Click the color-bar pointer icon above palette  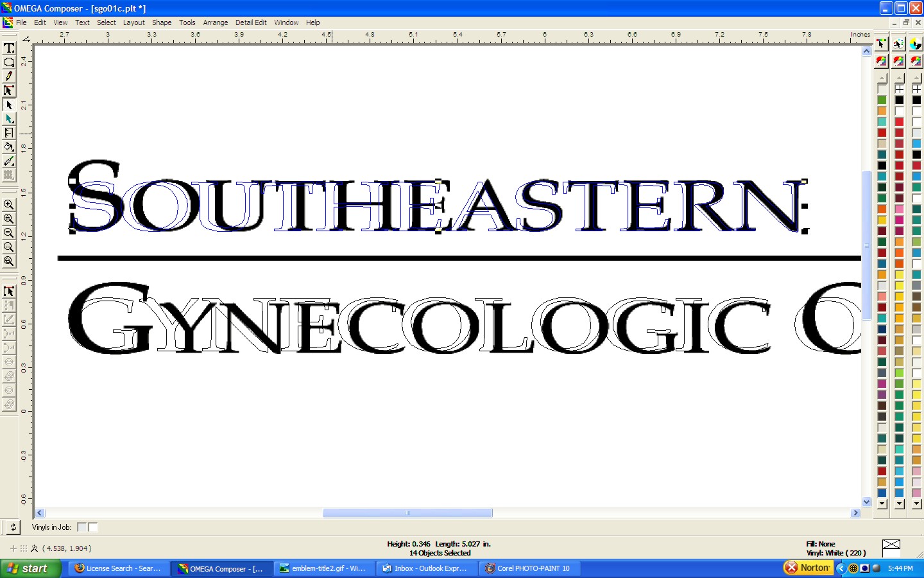tap(882, 44)
